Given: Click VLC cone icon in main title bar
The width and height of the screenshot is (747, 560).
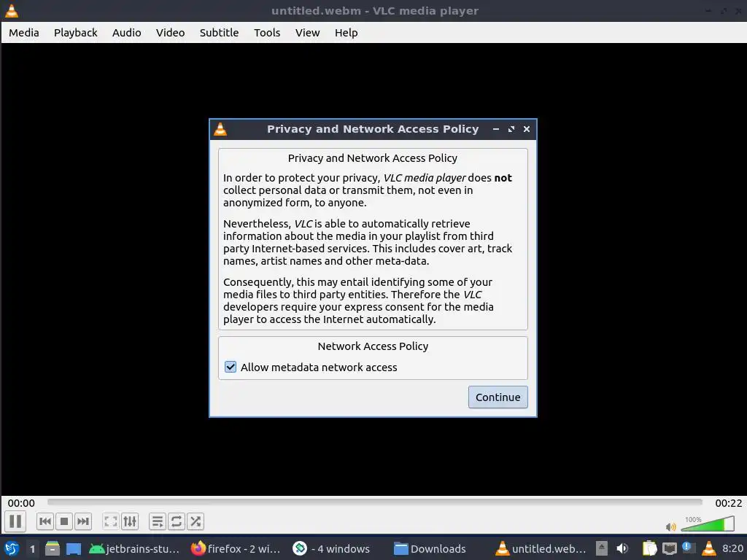Looking at the screenshot, I should point(12,10).
